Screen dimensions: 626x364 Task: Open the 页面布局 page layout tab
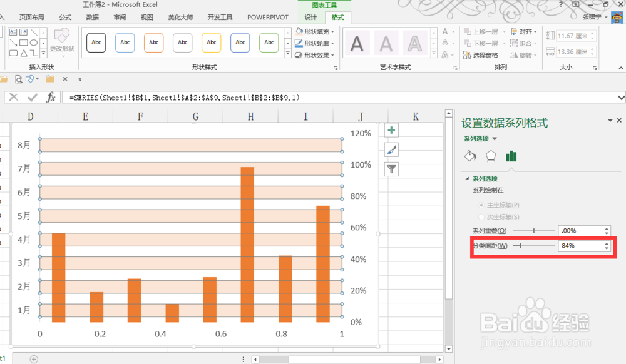(32, 17)
